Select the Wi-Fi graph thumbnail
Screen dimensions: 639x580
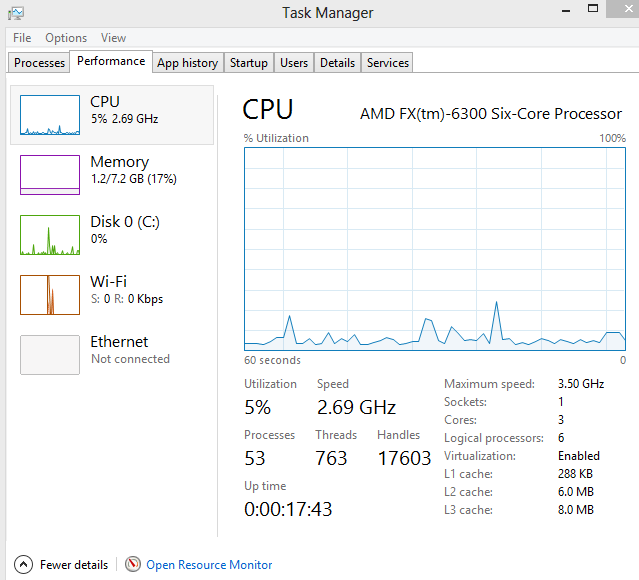[x=50, y=295]
